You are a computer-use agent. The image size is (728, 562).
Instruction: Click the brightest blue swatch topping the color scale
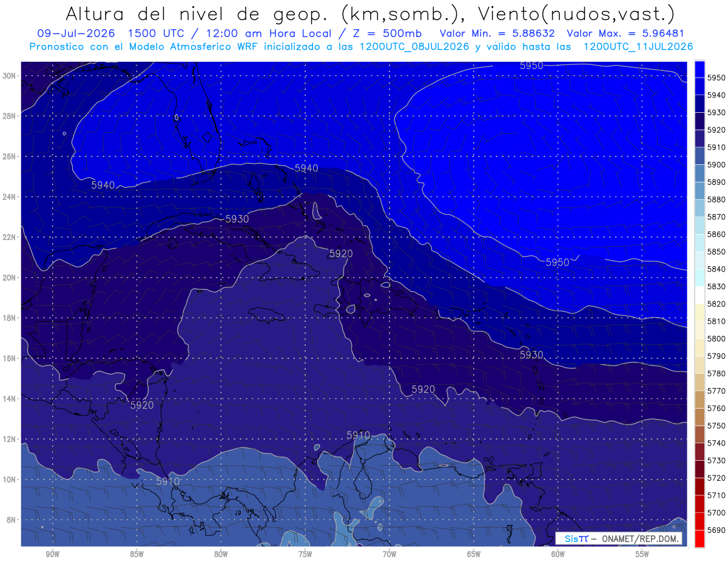tap(699, 69)
